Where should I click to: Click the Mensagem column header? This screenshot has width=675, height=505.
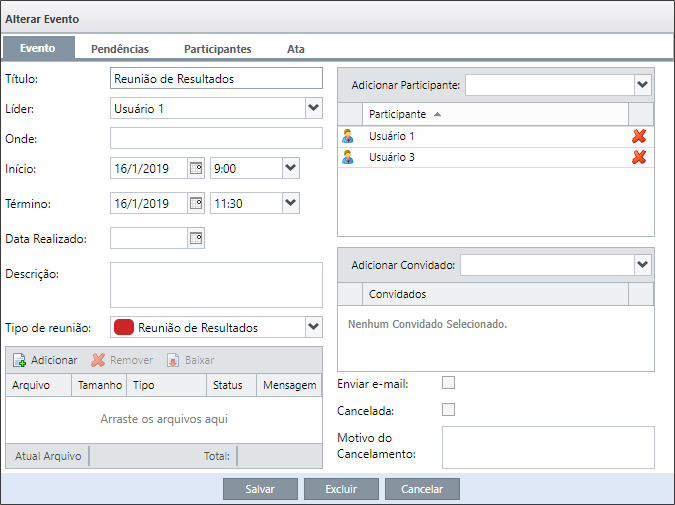click(289, 385)
